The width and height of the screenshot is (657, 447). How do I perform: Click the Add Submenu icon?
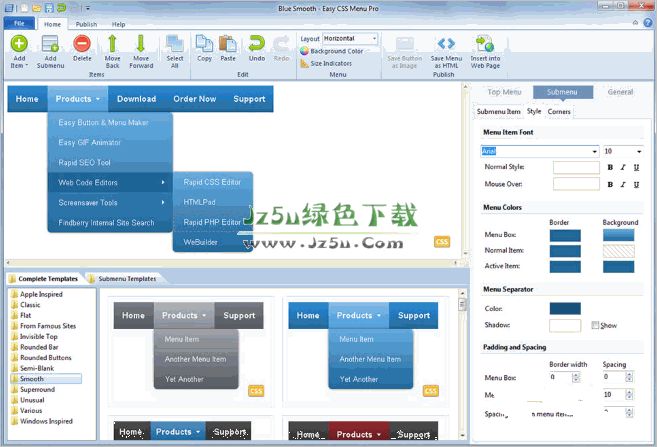(x=50, y=44)
